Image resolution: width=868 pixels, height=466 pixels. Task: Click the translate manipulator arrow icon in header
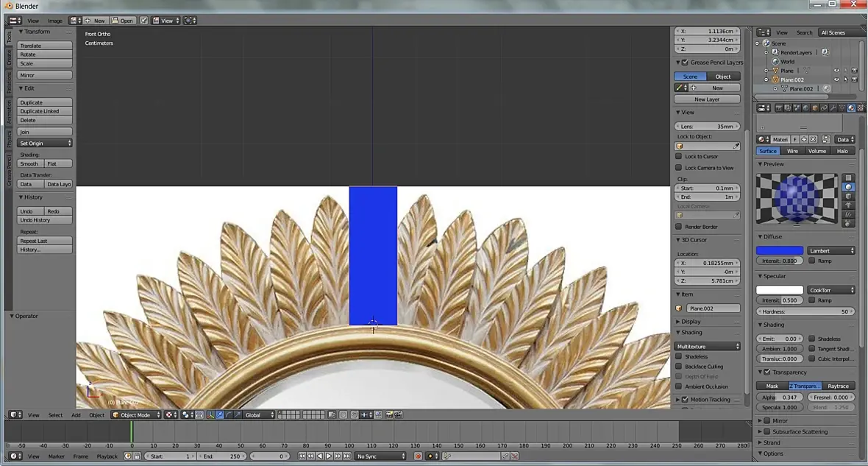(220, 414)
